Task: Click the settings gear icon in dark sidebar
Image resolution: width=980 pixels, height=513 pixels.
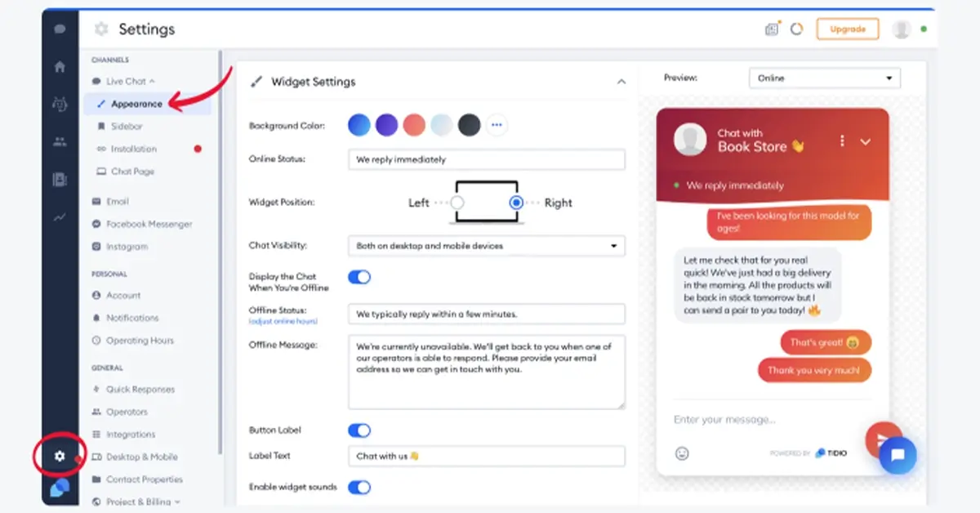Action: [x=60, y=456]
